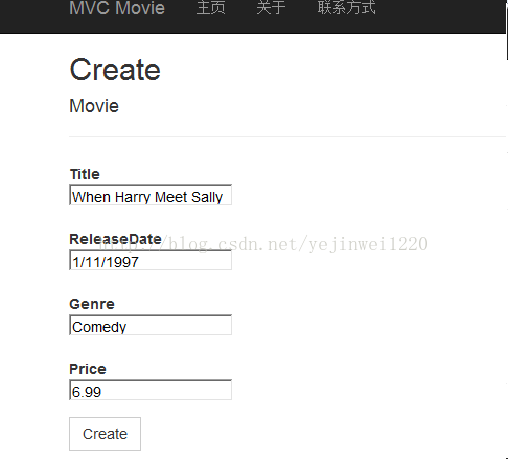The image size is (508, 467).
Task: Click the ReleaseDate field label
Action: click(115, 239)
